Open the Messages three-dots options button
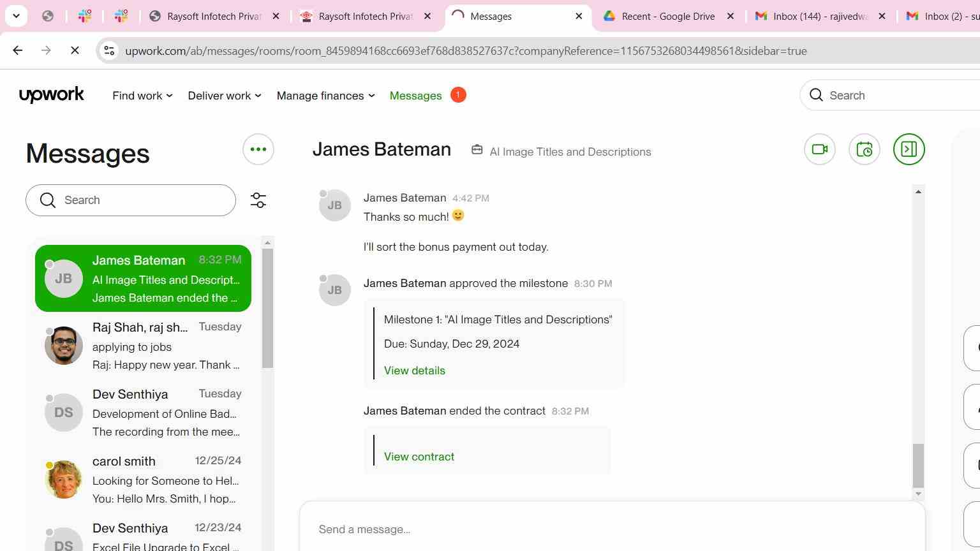 click(x=258, y=149)
